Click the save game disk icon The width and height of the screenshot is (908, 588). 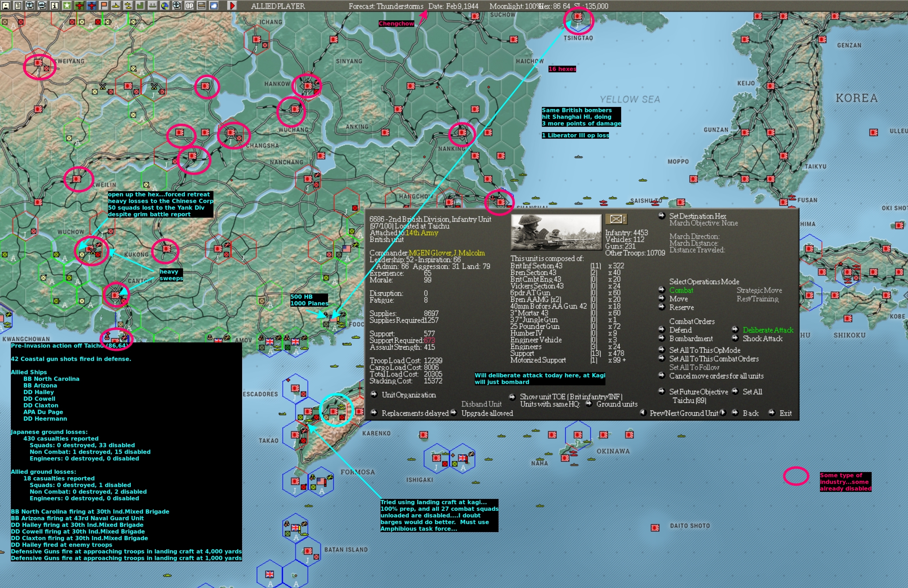[6, 6]
